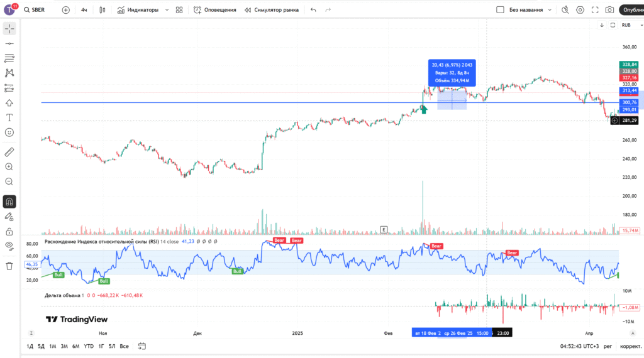
Task: Click the 281,29 crosshair price label
Action: [x=629, y=120]
